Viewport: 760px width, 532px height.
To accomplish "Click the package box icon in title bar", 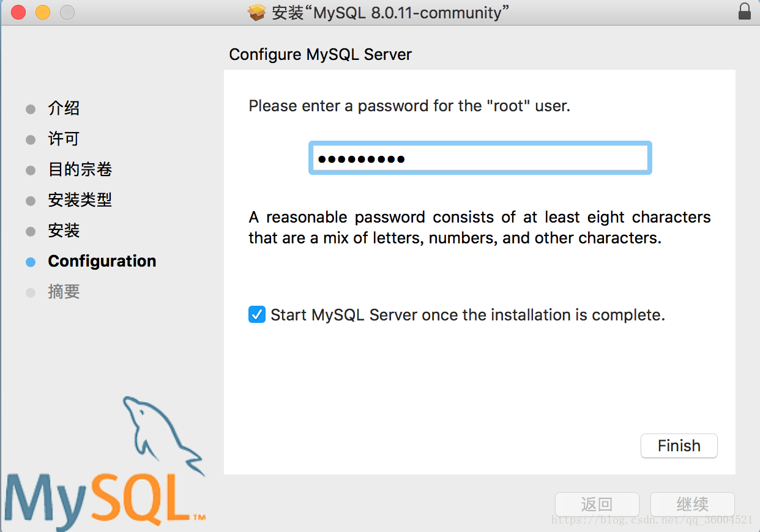I will click(257, 12).
